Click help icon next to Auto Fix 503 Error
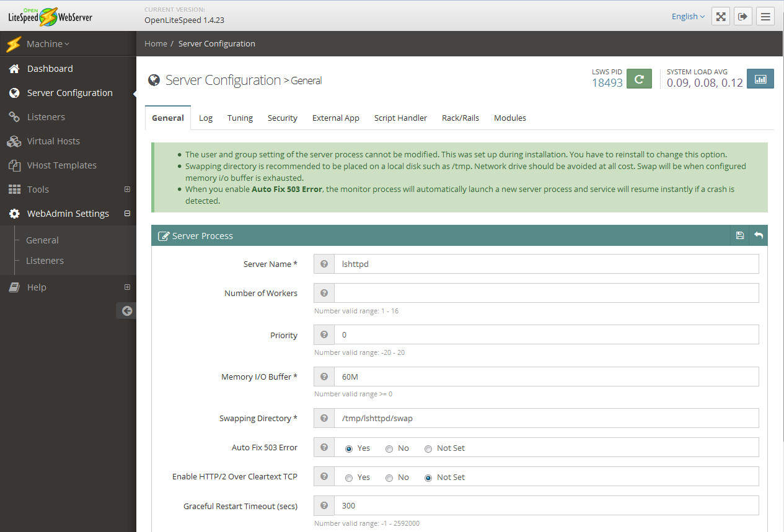Screen dimensions: 784x532 click(324, 447)
